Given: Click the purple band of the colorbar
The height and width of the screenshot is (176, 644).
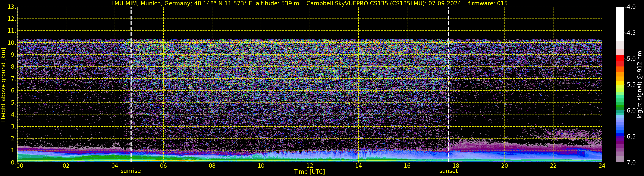Looking at the screenshot, I should pos(620,142).
